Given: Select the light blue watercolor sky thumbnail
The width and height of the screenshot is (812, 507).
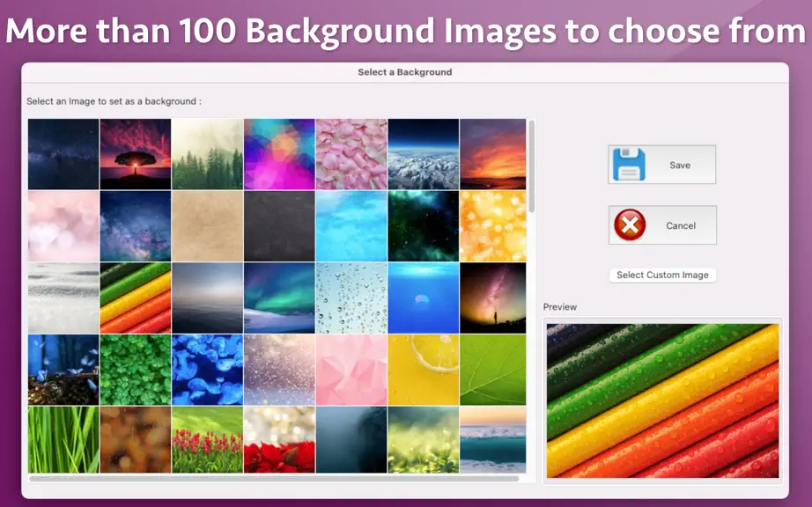Looking at the screenshot, I should tap(351, 226).
